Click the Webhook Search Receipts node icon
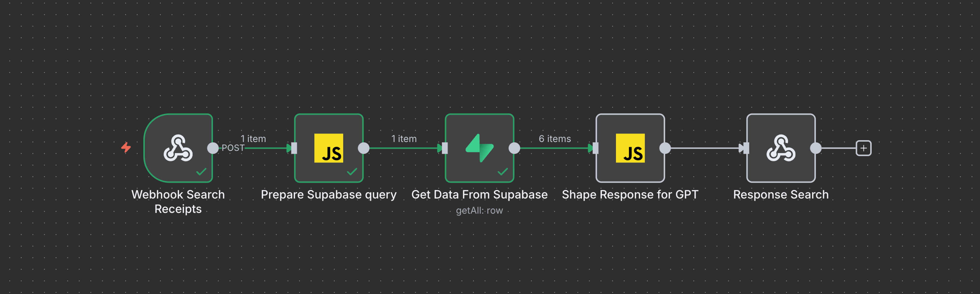This screenshot has width=980, height=294. click(x=178, y=148)
